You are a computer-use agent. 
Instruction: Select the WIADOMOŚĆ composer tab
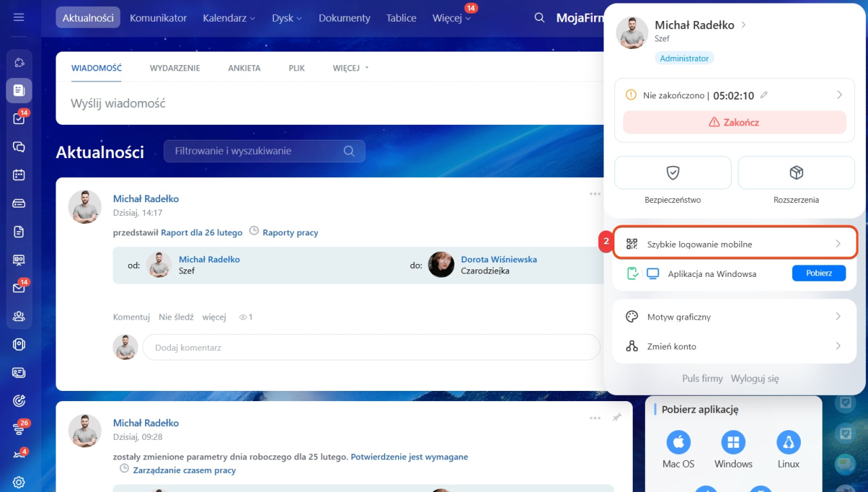(x=96, y=68)
